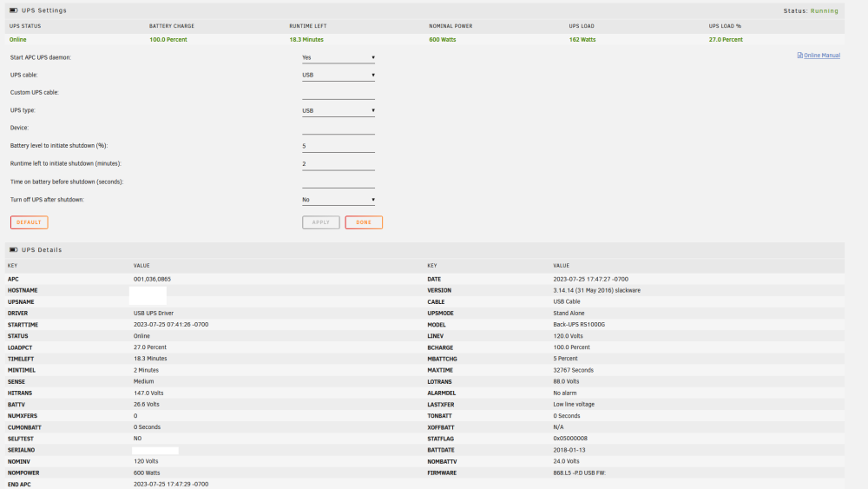This screenshot has height=489, width=868.
Task: Click the 18.3 Minutes runtime left value
Action: tap(306, 40)
